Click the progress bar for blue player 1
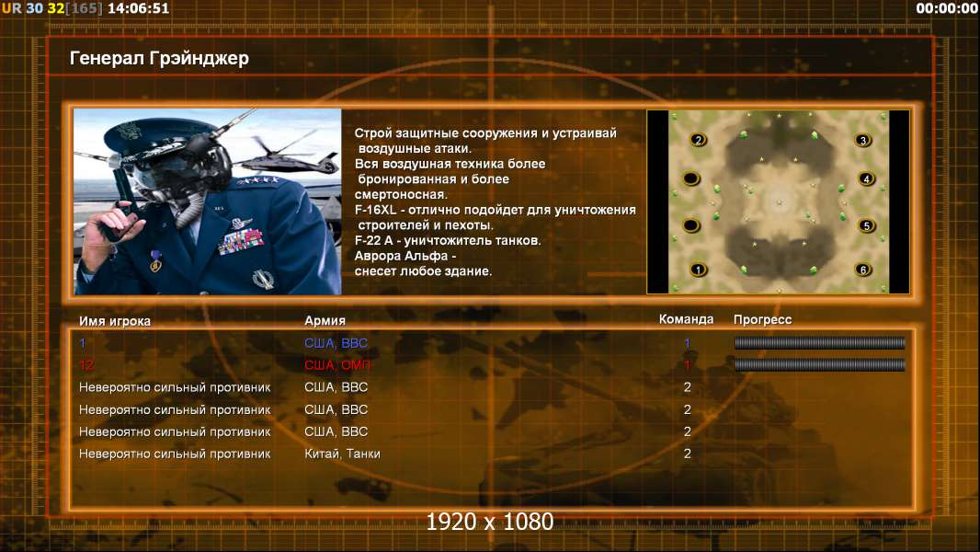The width and height of the screenshot is (980, 552). [x=820, y=342]
